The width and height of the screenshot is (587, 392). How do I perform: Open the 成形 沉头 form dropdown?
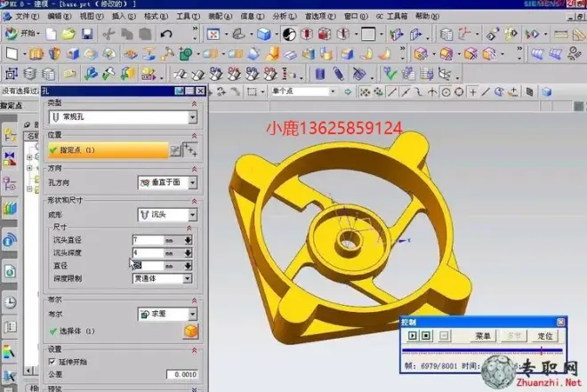191,214
